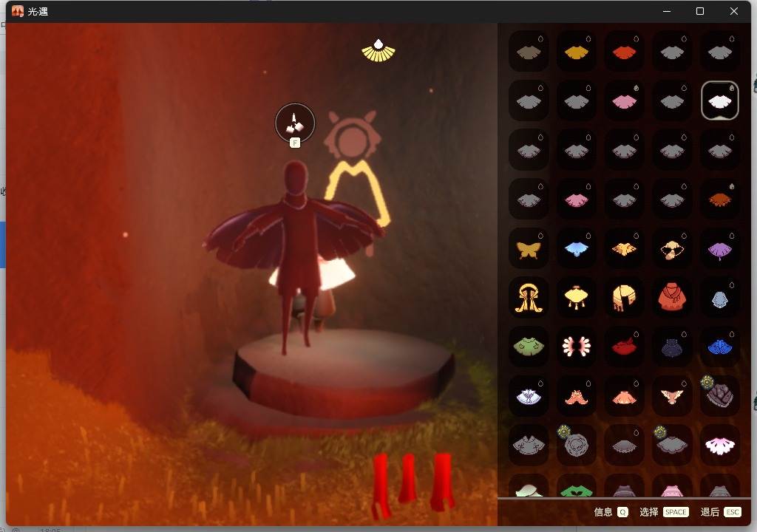Viewport: 757px width, 532px height.
Task: Pick the gray rocky cape with badge
Action: 719,396
